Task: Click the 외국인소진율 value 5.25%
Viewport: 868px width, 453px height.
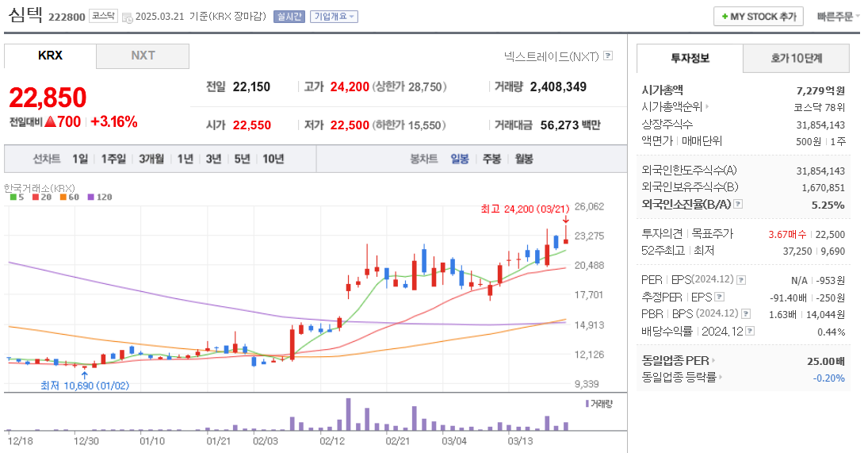Action: [x=828, y=205]
